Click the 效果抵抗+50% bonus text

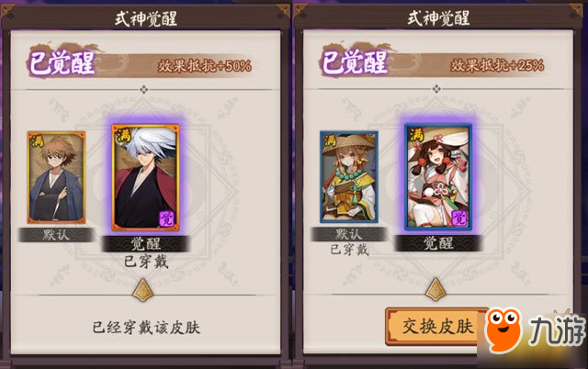tap(204, 66)
